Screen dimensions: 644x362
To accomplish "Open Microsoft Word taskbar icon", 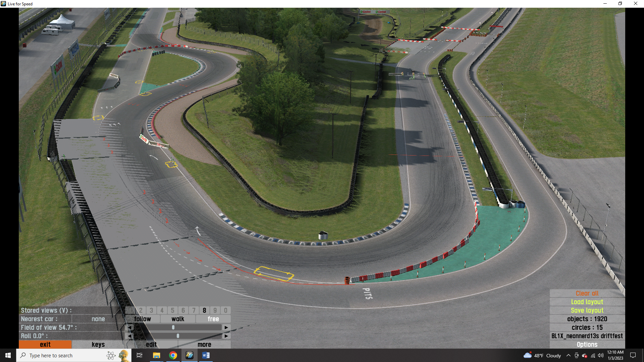I will pyautogui.click(x=206, y=355).
